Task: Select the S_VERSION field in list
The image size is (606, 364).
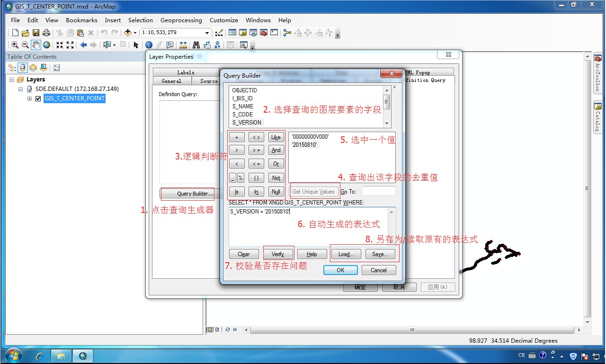Action: coord(247,123)
